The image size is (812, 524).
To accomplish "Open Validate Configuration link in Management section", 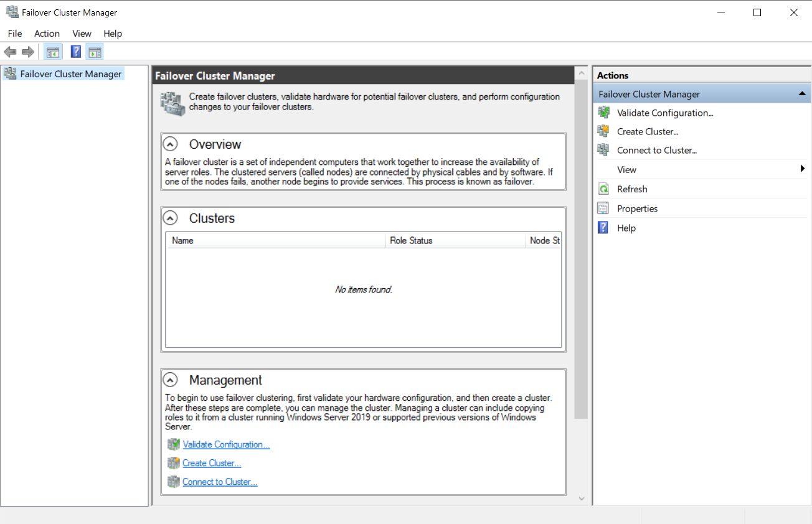I will [226, 444].
